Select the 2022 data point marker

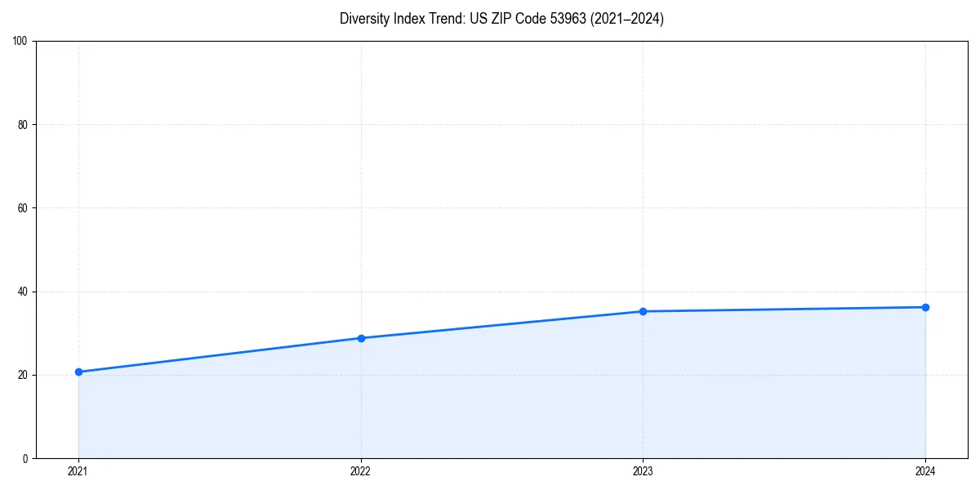(x=361, y=337)
